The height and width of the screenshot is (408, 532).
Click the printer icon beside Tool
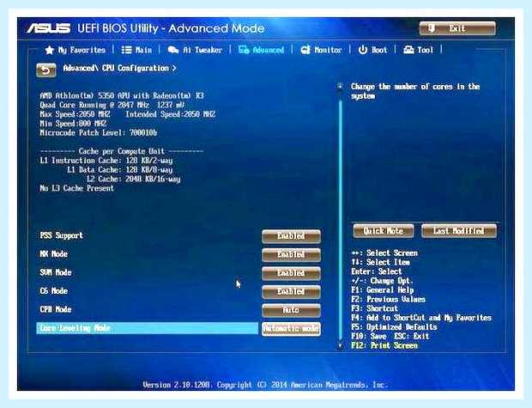[408, 50]
